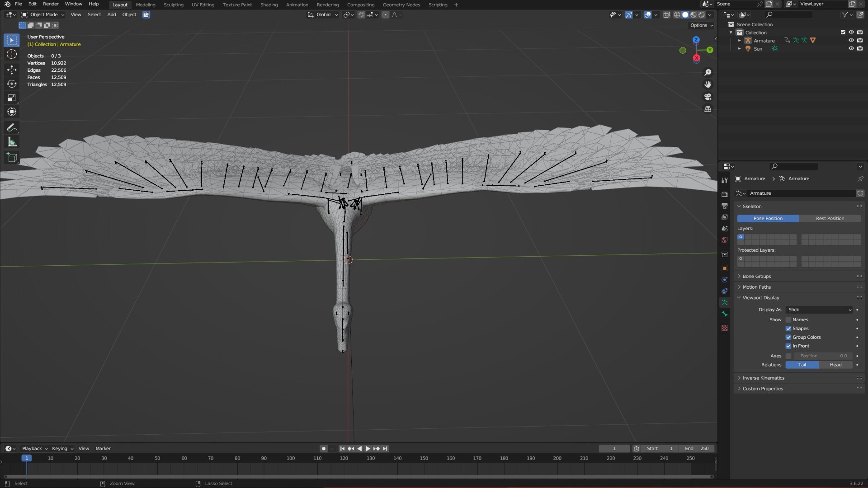Select the Add Cube tool
The height and width of the screenshot is (488, 868).
(12, 158)
